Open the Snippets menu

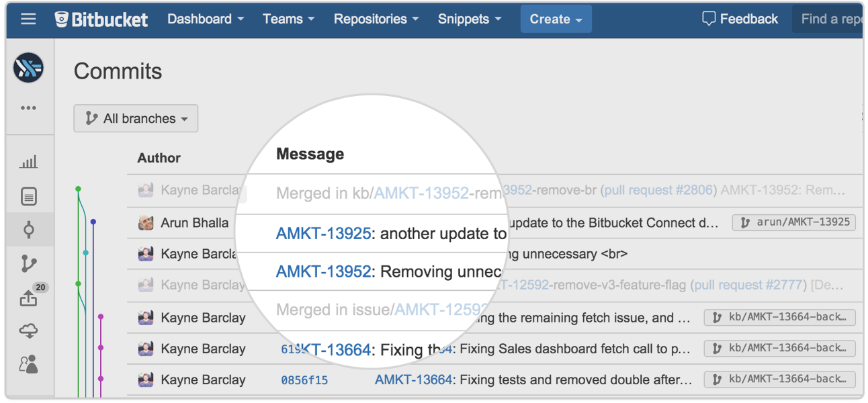(470, 19)
